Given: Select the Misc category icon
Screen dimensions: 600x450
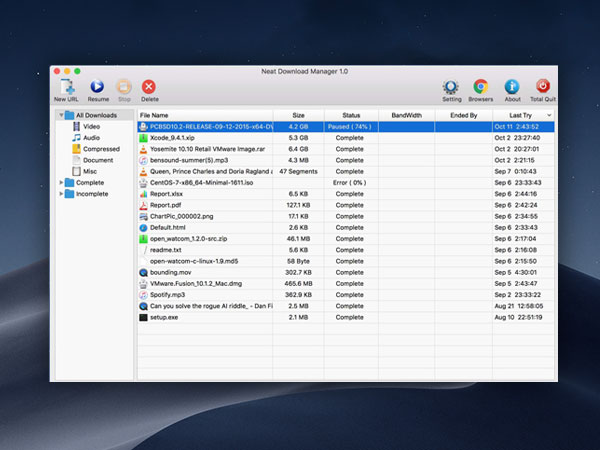Looking at the screenshot, I should coord(77,171).
